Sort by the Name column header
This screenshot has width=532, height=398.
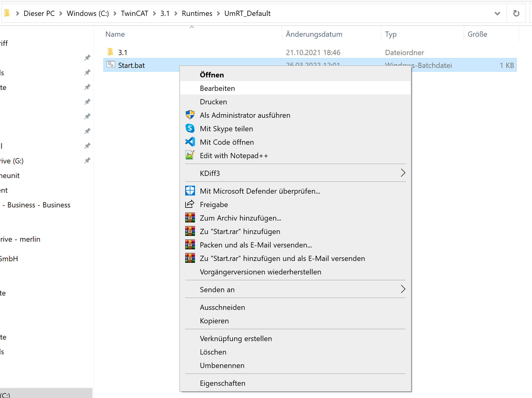[115, 34]
